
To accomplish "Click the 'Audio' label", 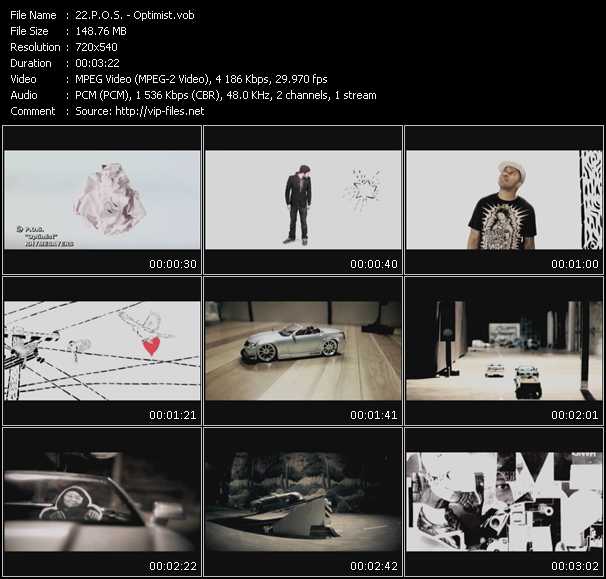I will [24, 95].
